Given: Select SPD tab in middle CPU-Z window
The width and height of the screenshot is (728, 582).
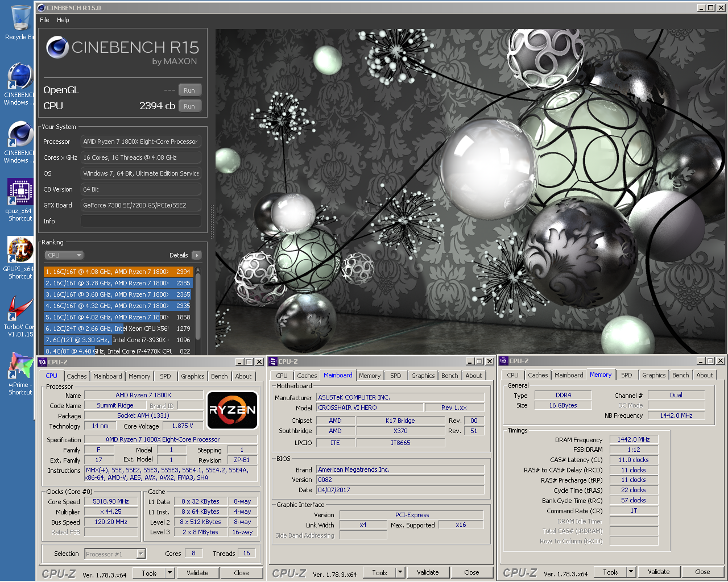Looking at the screenshot, I should pyautogui.click(x=396, y=376).
